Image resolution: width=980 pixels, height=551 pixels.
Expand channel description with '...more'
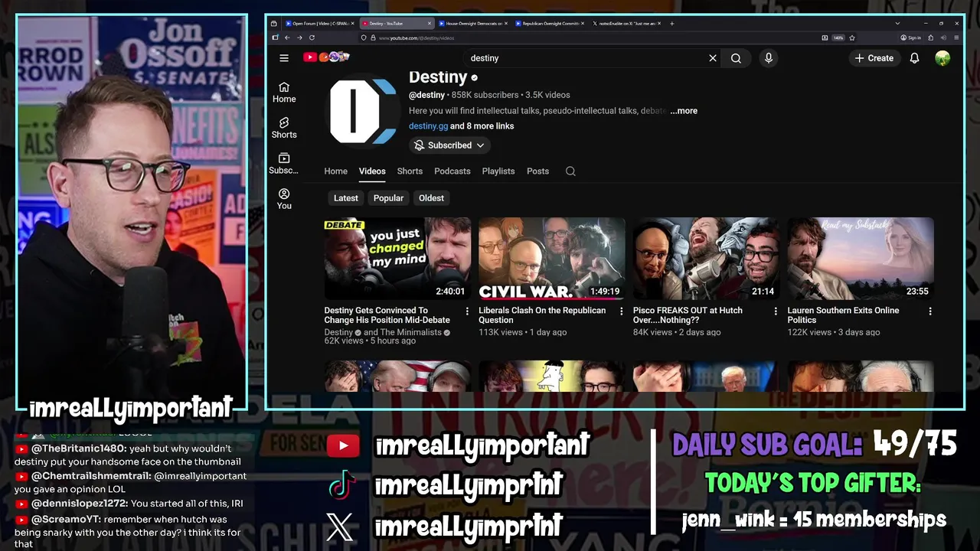point(684,111)
